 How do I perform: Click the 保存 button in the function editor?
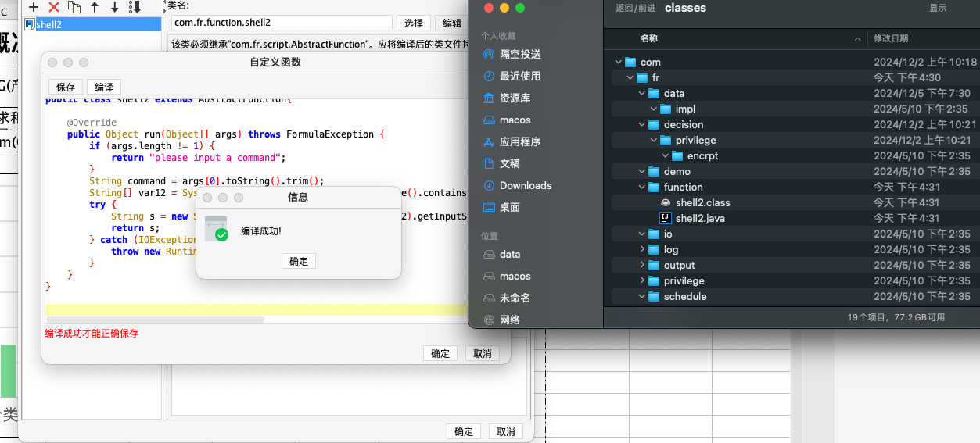point(66,87)
